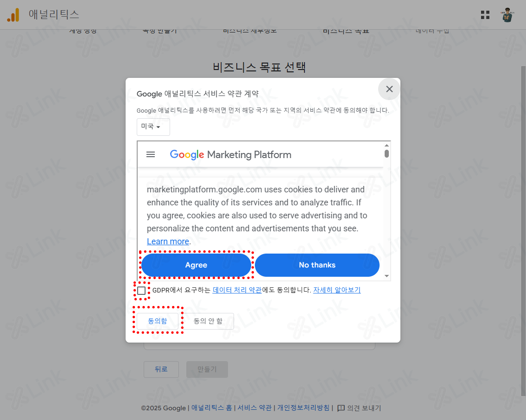Image resolution: width=526 pixels, height=420 pixels.
Task: Click the disabled 만들기 create button
Action: [207, 369]
